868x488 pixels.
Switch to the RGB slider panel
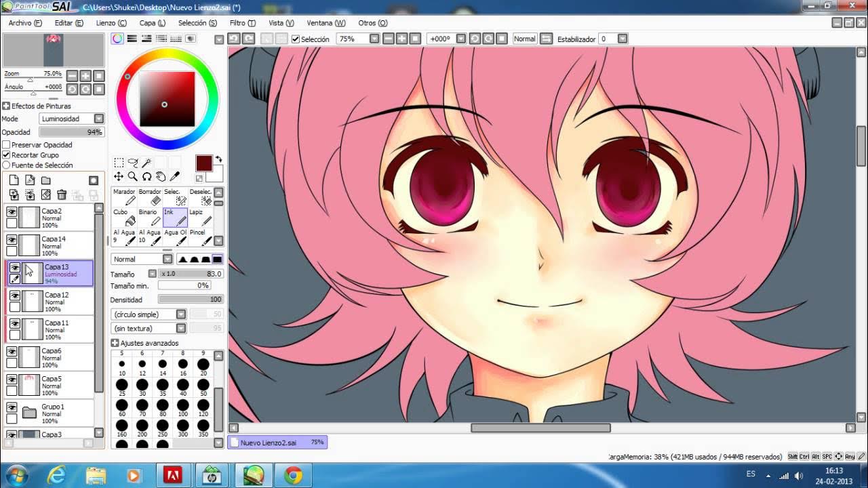click(x=132, y=39)
